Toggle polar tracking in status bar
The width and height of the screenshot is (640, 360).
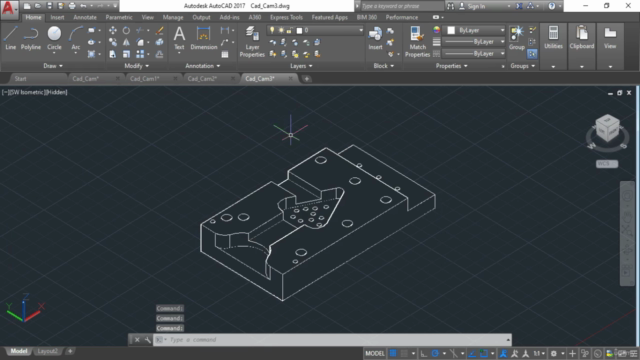435,353
